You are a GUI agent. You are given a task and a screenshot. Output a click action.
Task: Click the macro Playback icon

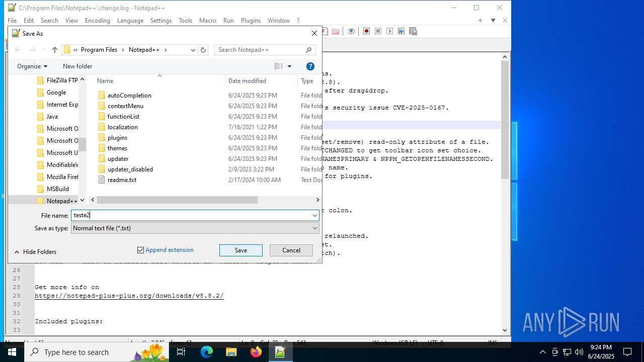pos(390,31)
